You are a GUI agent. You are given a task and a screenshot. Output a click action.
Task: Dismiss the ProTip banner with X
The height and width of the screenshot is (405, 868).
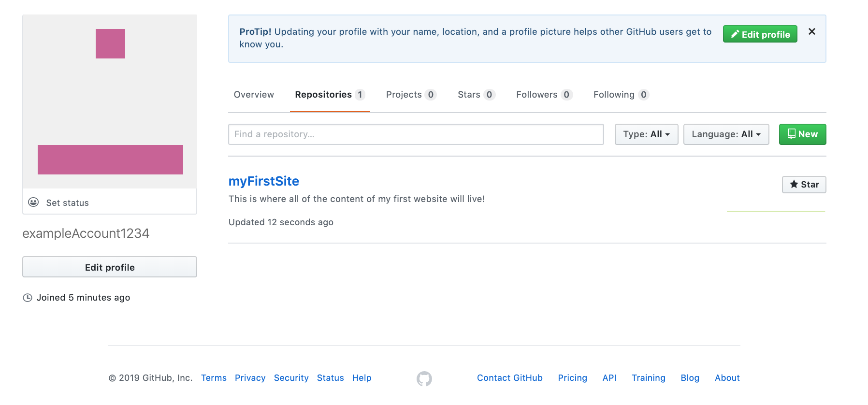point(811,32)
